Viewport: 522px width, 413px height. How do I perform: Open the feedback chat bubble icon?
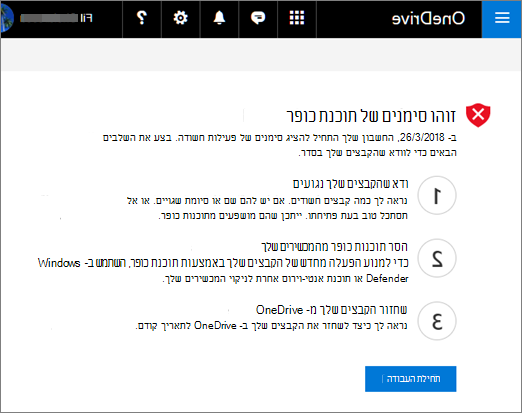pos(258,18)
